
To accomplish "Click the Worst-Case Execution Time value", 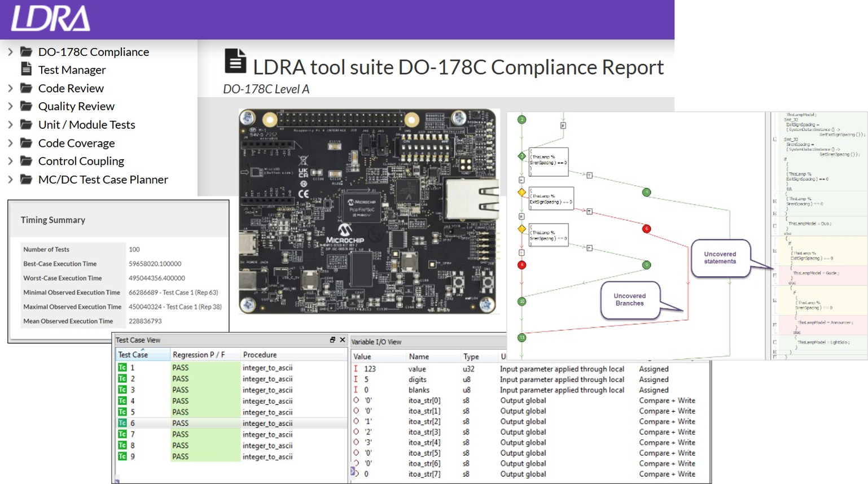I will click(157, 278).
